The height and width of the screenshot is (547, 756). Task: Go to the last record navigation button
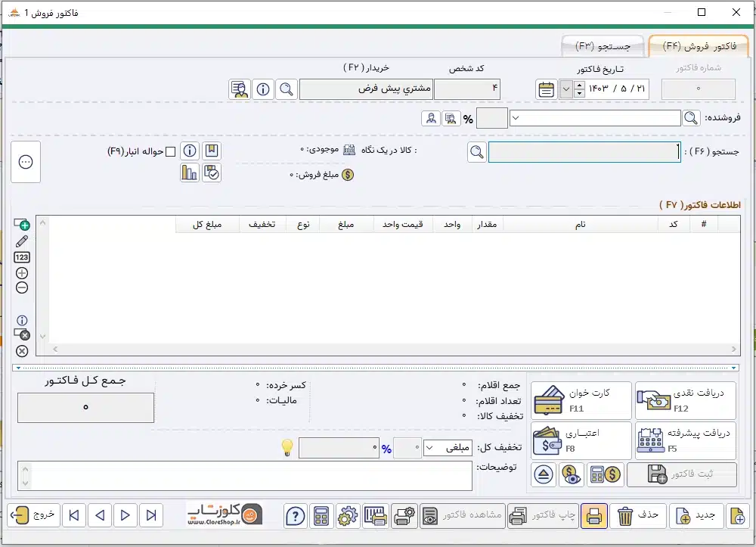coord(151,516)
